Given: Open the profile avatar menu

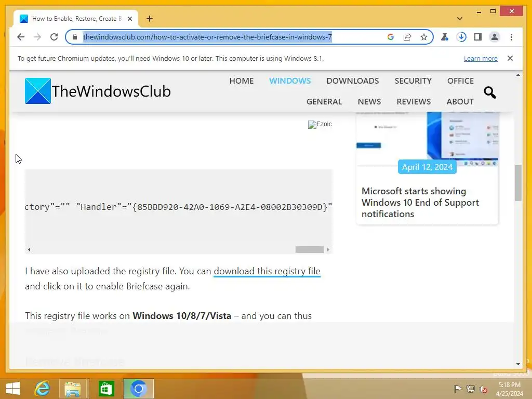Looking at the screenshot, I should 495,37.
